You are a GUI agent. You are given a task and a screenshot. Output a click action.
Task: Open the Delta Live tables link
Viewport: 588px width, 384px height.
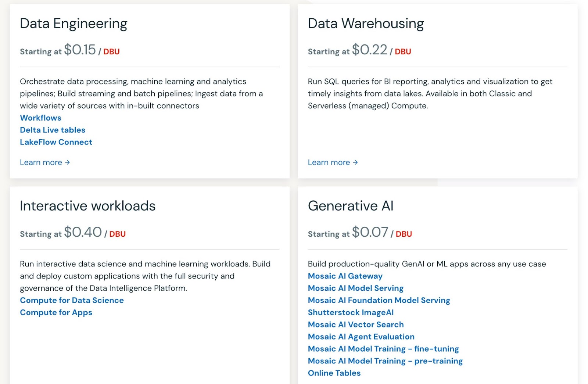click(x=53, y=130)
